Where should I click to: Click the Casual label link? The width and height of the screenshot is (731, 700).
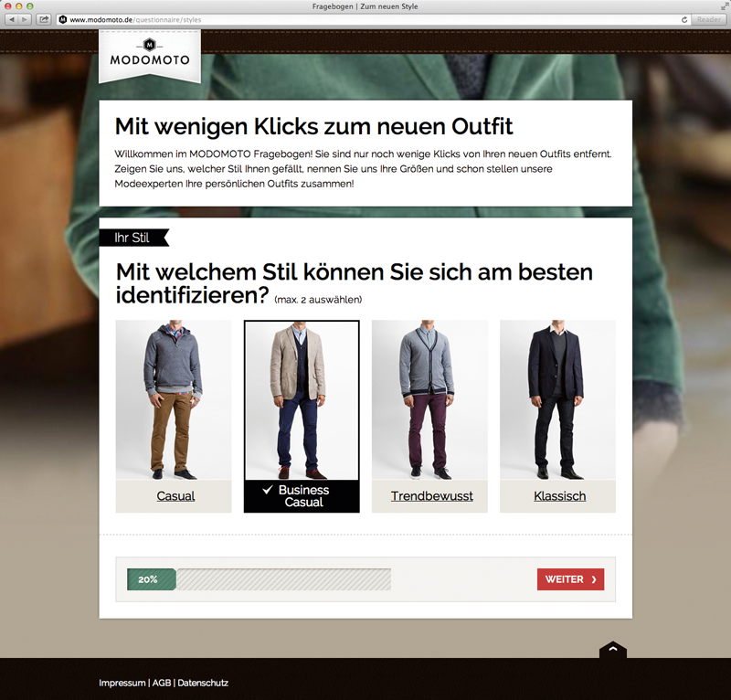point(175,495)
